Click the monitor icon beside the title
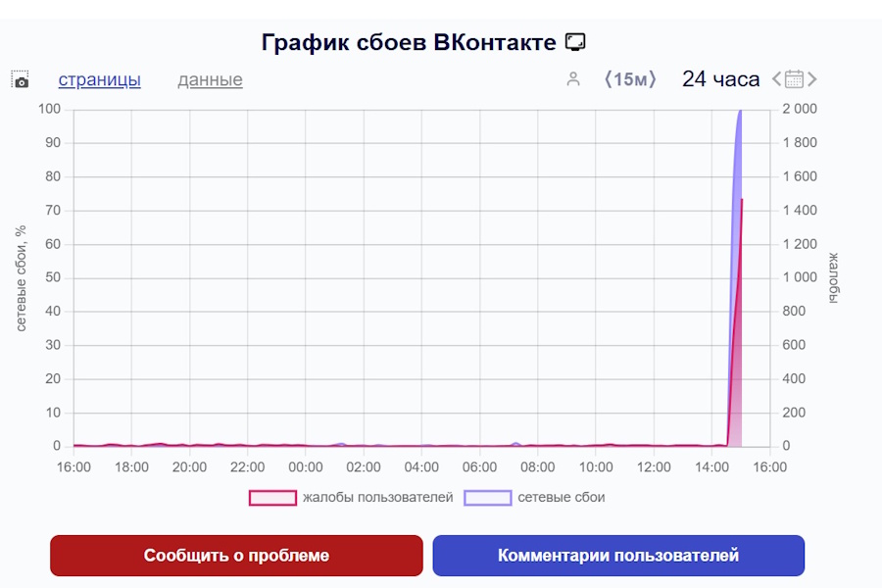Image resolution: width=882 pixels, height=588 pixels. [x=575, y=43]
